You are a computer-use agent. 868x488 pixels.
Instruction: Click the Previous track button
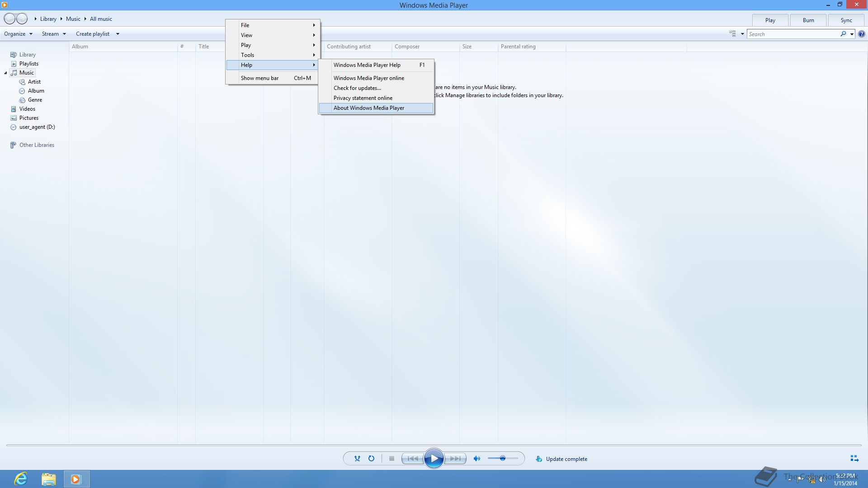[x=412, y=459]
